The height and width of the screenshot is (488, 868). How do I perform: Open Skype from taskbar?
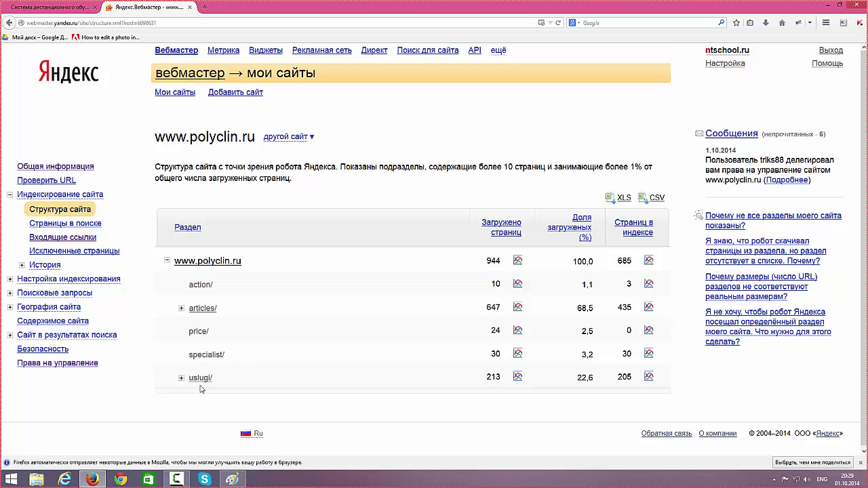pyautogui.click(x=204, y=479)
